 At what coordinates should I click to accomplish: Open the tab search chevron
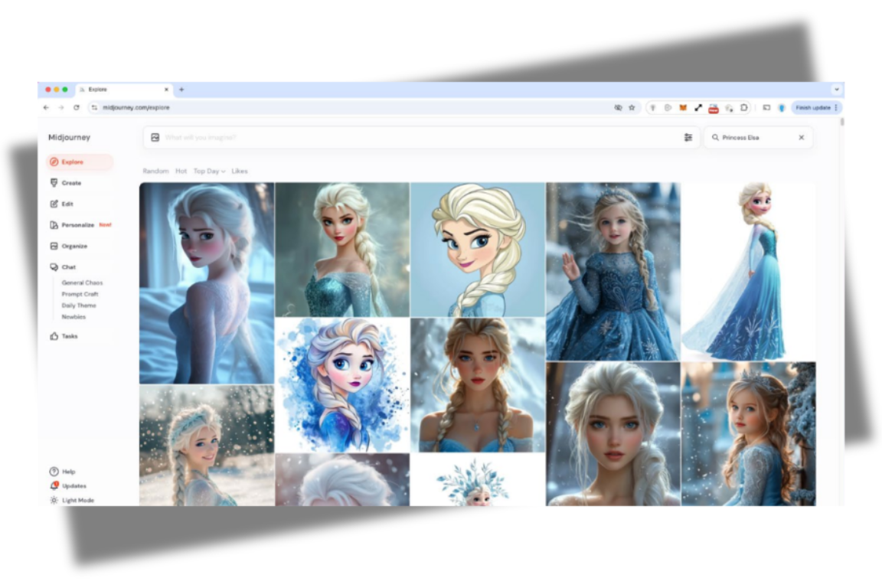coord(836,90)
